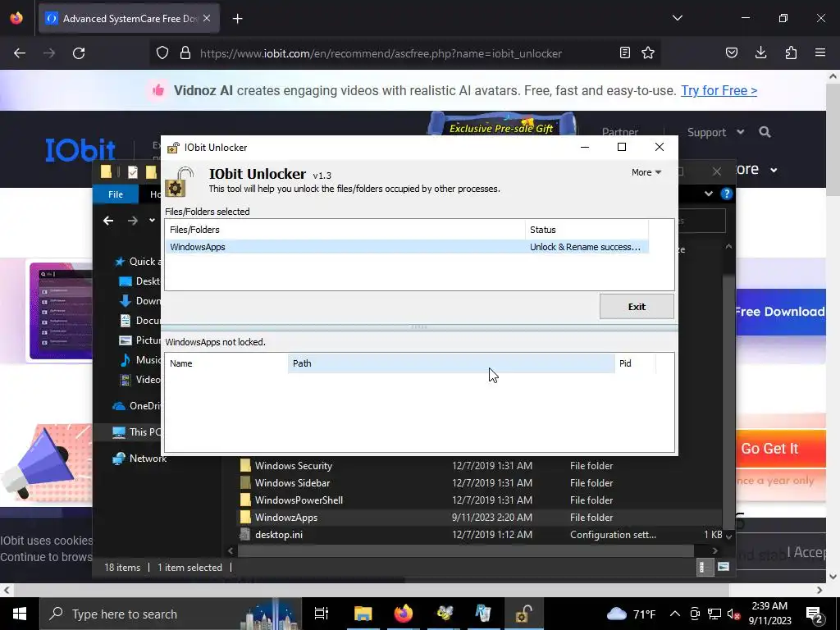Click the Files/Folders column header
This screenshot has height=630, width=840.
345,230
